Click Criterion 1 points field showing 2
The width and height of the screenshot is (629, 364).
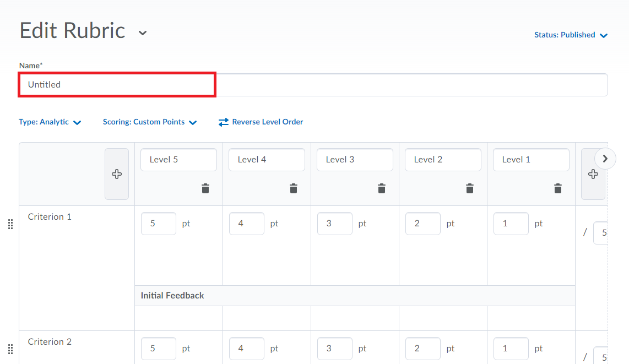pos(423,224)
